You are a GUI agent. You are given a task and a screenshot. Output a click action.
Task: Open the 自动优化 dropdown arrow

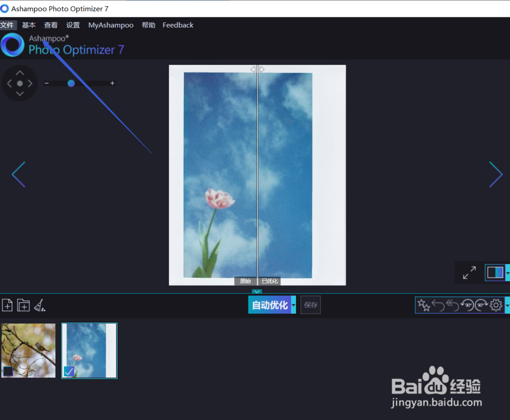pyautogui.click(x=294, y=305)
